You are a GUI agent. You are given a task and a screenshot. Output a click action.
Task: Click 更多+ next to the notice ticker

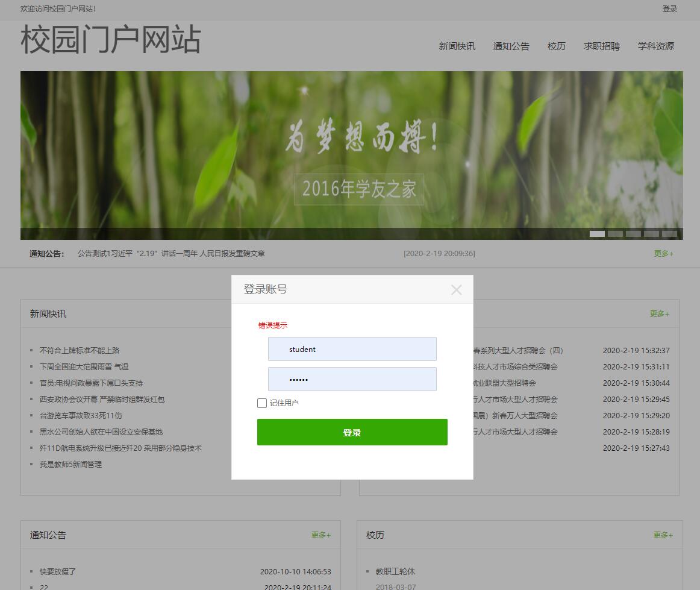coord(663,254)
